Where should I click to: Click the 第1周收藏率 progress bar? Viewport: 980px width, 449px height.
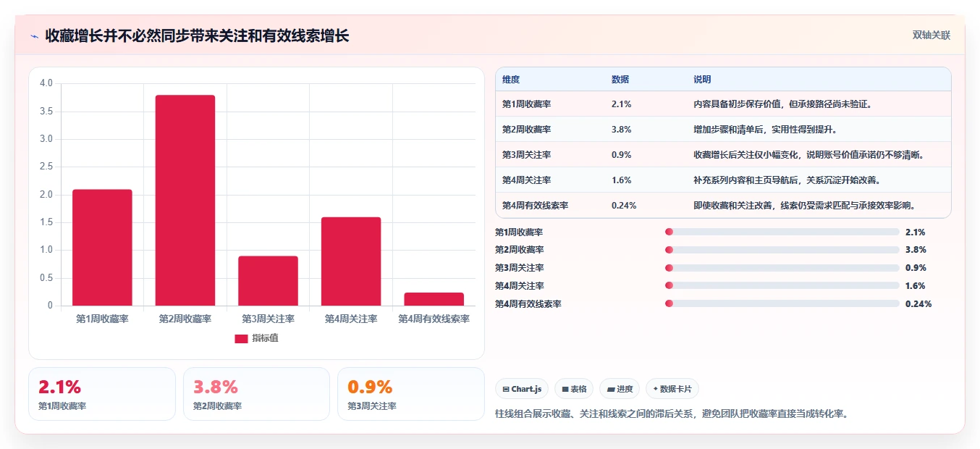tap(782, 232)
